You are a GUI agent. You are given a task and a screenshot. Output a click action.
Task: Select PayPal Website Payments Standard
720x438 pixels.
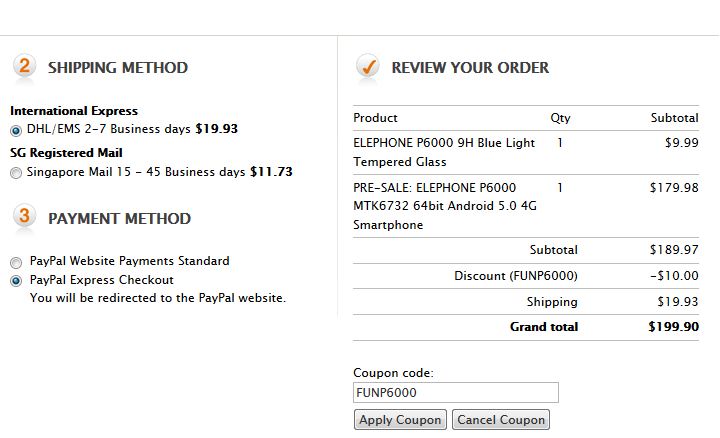click(16, 263)
